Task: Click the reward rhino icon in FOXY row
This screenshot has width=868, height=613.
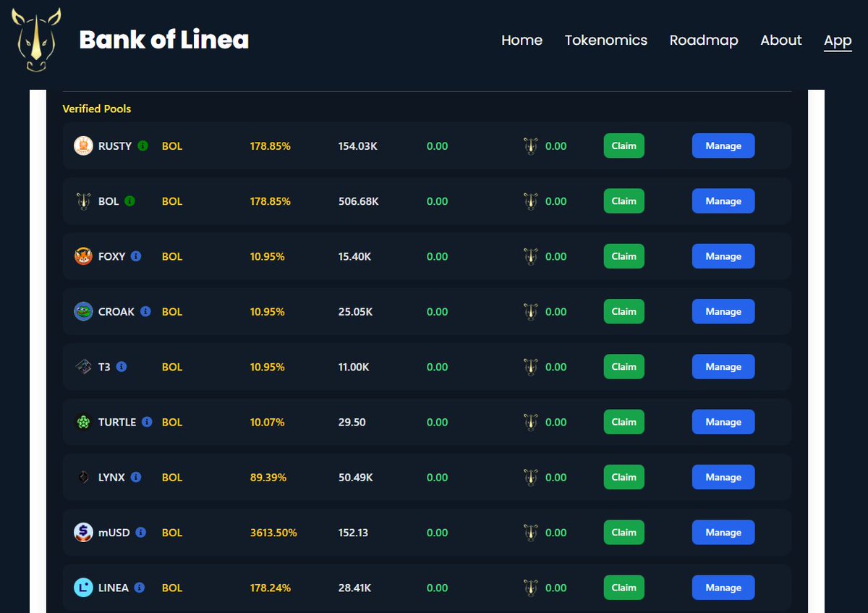Action: (x=531, y=257)
